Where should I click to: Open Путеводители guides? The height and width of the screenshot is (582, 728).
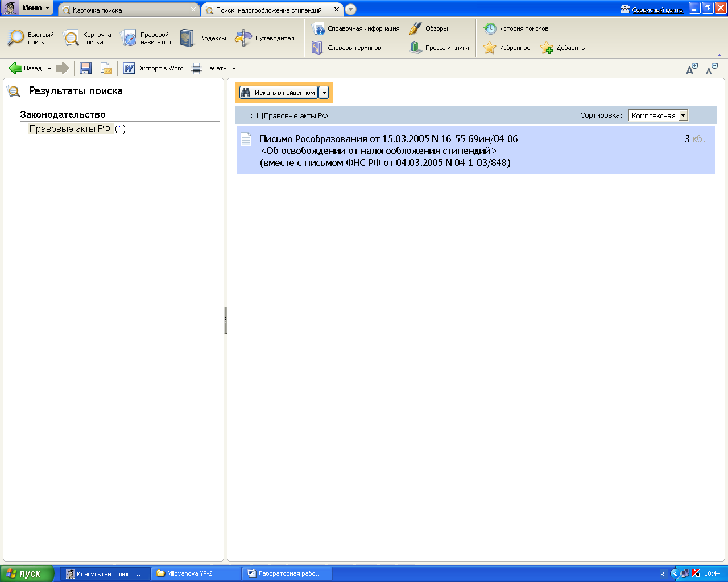[x=266, y=38]
